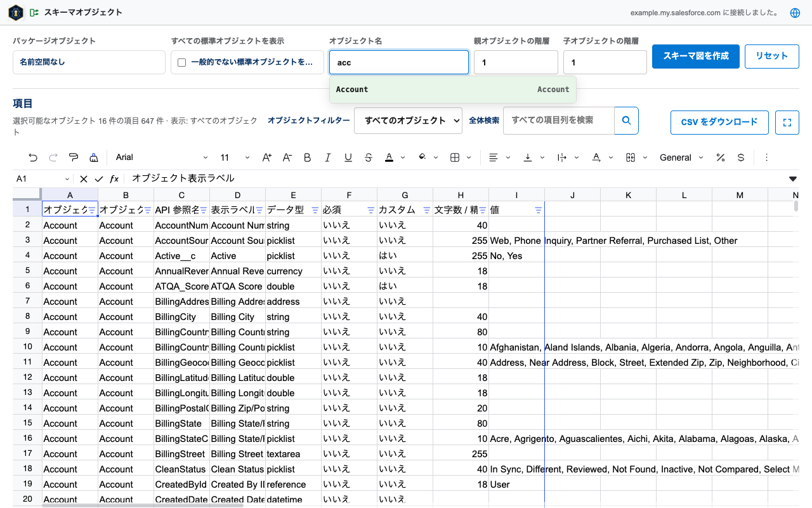Toggle bold text formatting

pyautogui.click(x=308, y=157)
